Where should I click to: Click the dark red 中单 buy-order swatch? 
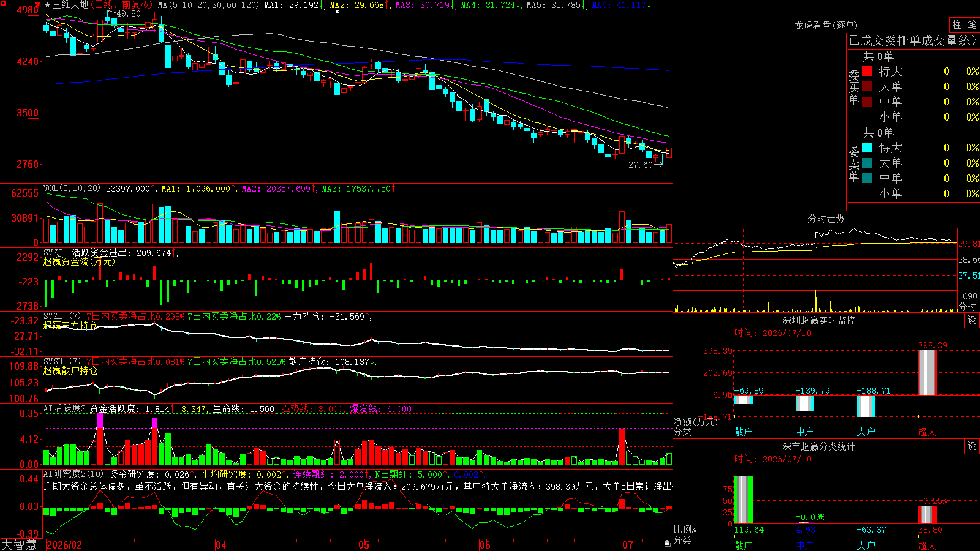click(x=867, y=102)
